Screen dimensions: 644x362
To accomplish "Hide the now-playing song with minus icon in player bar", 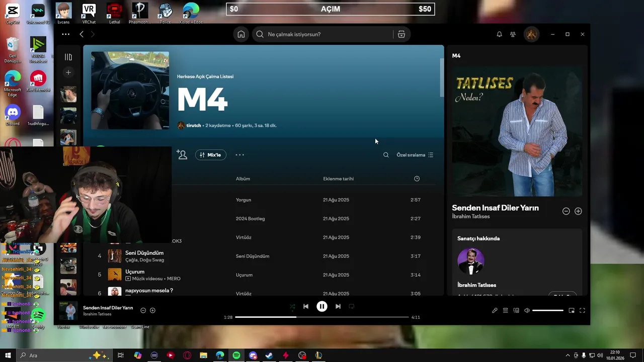I will click(143, 311).
